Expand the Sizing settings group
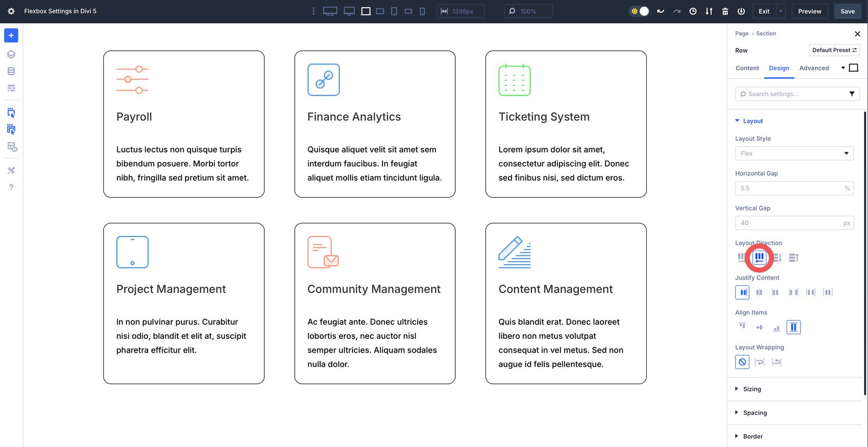 [x=752, y=389]
